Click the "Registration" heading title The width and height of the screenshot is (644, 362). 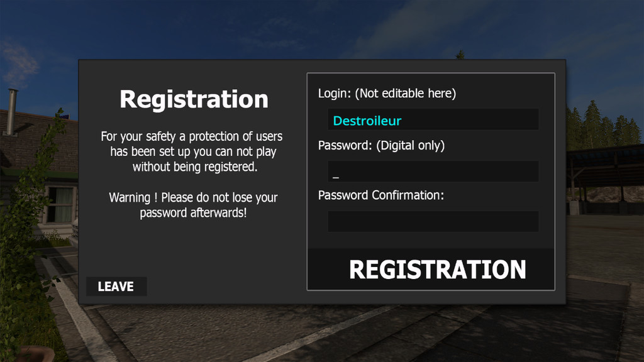pos(194,99)
